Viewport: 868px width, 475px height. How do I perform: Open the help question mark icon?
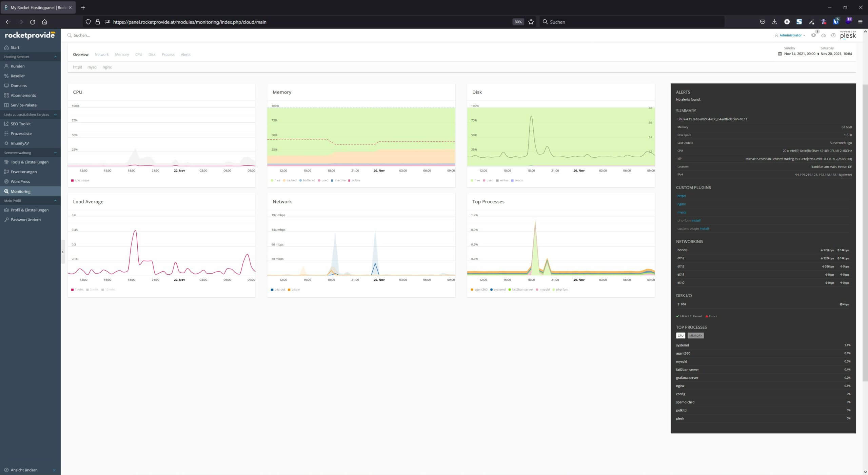pos(833,35)
